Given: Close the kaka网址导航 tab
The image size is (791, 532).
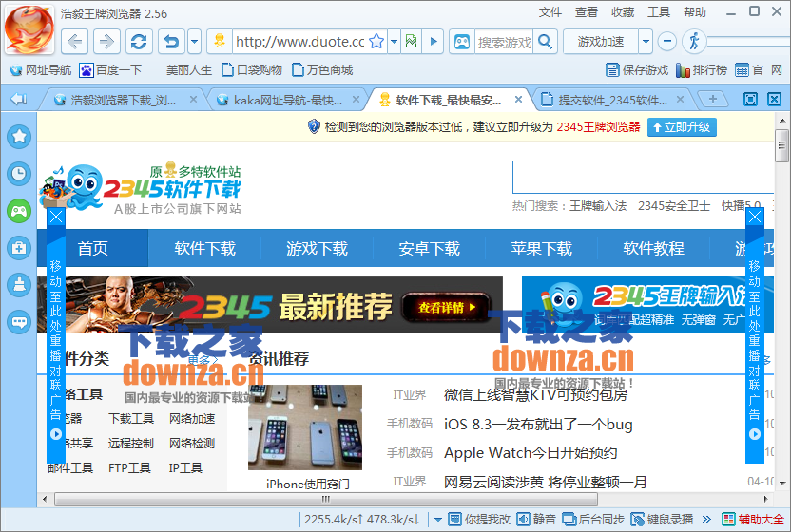Looking at the screenshot, I should click(356, 100).
